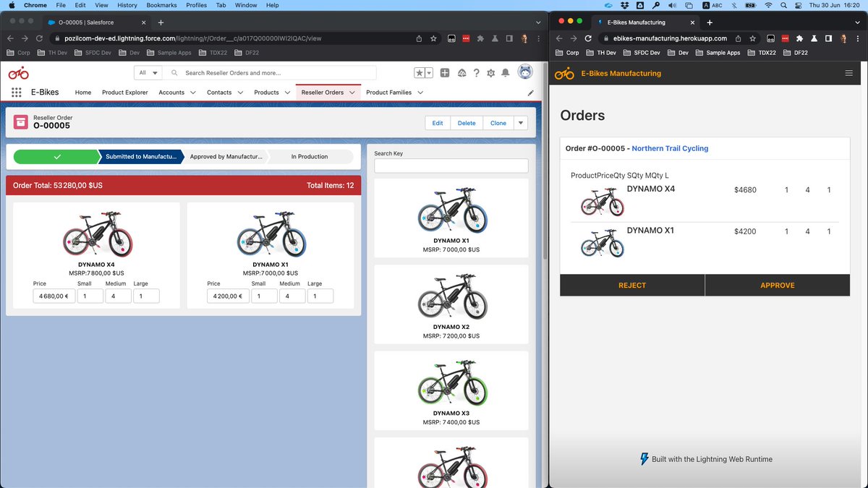The height and width of the screenshot is (488, 868).
Task: Click the Lightning Web Runtime bolt icon
Action: point(644,459)
